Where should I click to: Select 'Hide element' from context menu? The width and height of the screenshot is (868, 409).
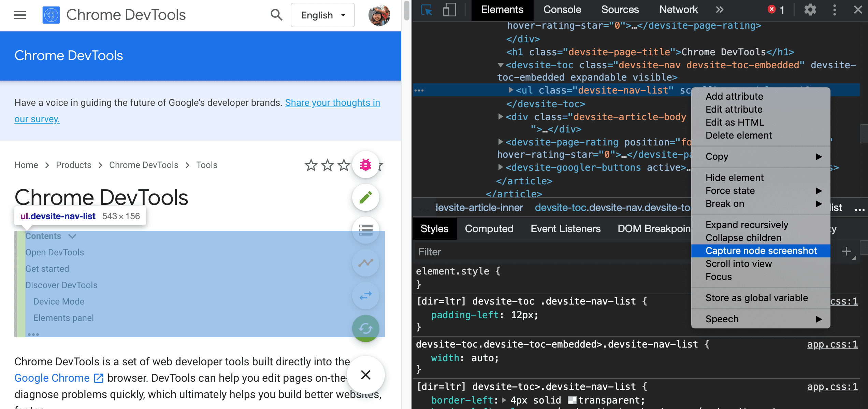pyautogui.click(x=735, y=177)
